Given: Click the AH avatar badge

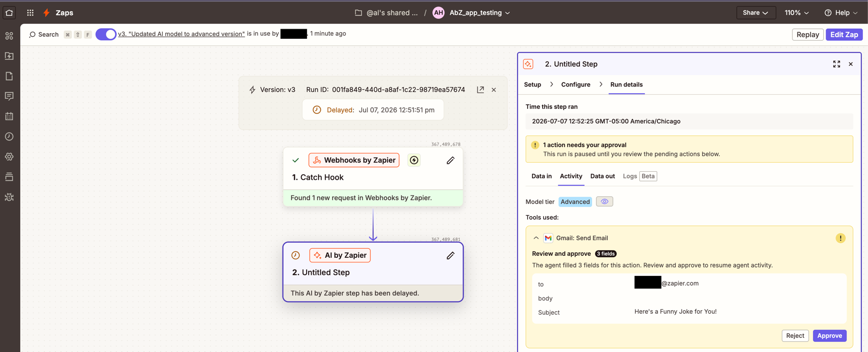Looking at the screenshot, I should click(x=439, y=13).
